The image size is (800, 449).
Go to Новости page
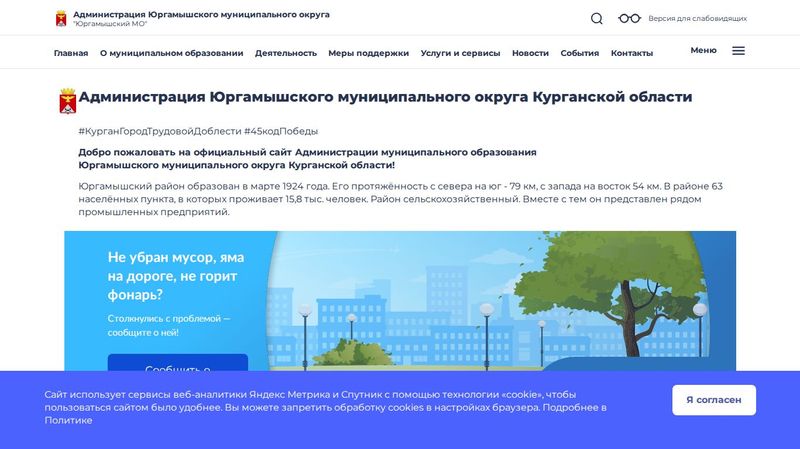[x=530, y=53]
